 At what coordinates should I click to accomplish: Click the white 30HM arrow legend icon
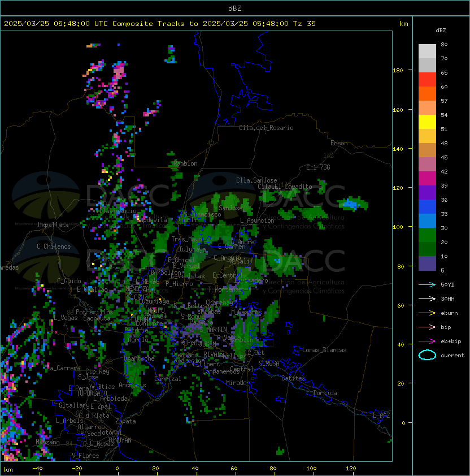[x=427, y=299]
